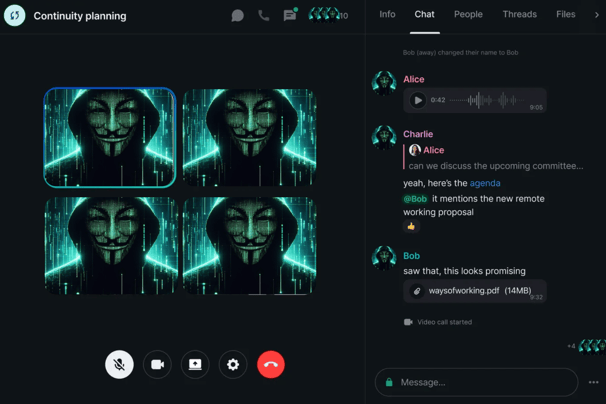Switch to the People tab
The width and height of the screenshot is (606, 404).
[468, 14]
